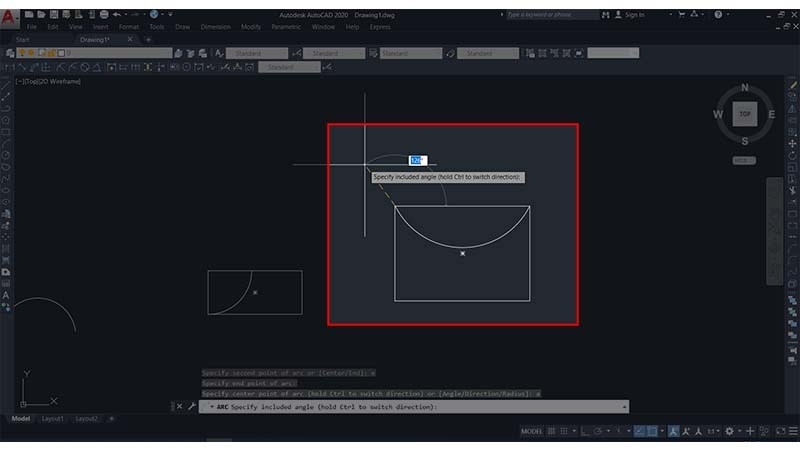Switch to the Start tab
Viewport: 800px width, 450px height.
[22, 40]
